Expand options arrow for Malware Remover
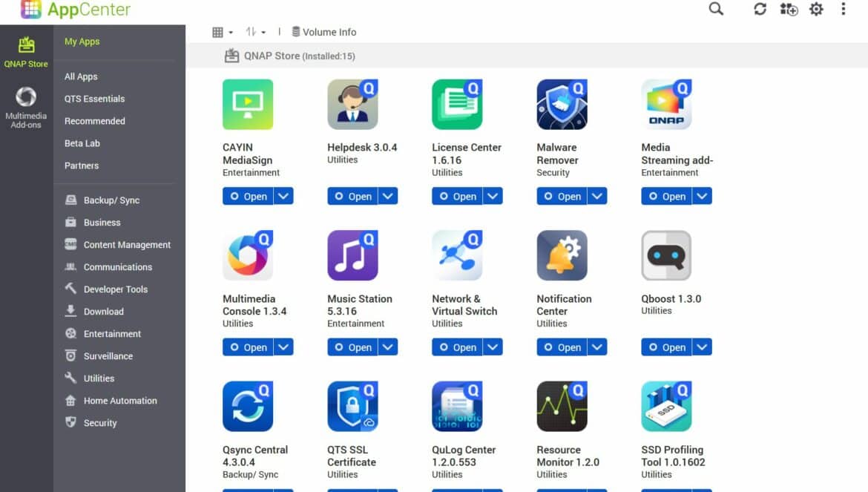 pyautogui.click(x=597, y=196)
